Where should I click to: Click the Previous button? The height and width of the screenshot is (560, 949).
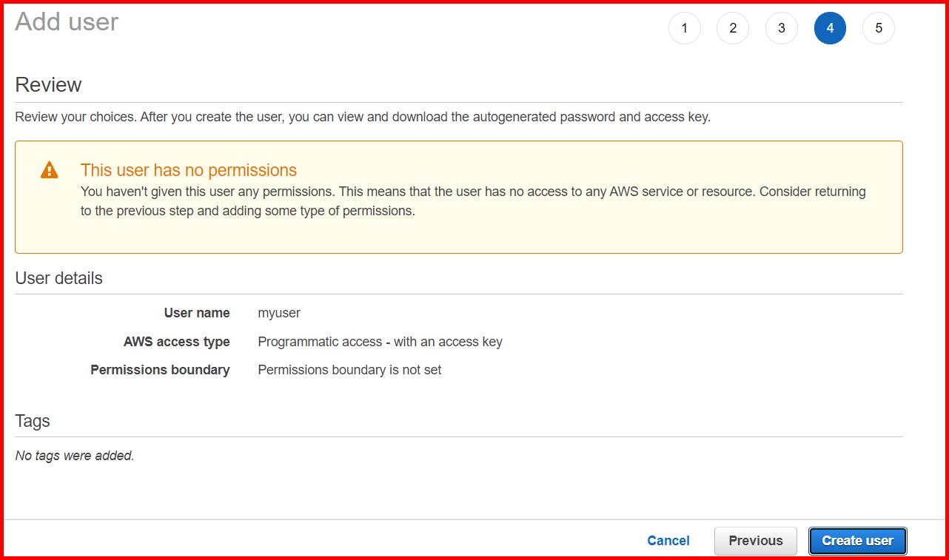[x=755, y=540]
